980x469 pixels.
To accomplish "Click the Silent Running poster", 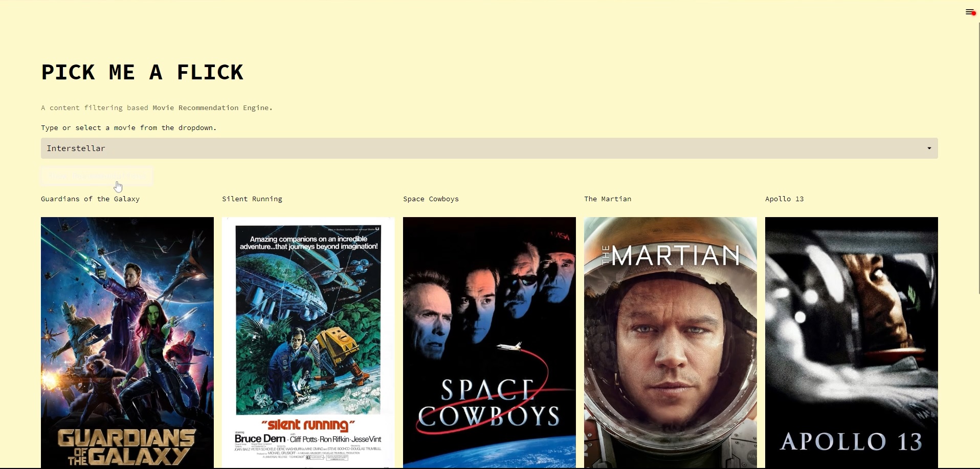I will tap(308, 343).
